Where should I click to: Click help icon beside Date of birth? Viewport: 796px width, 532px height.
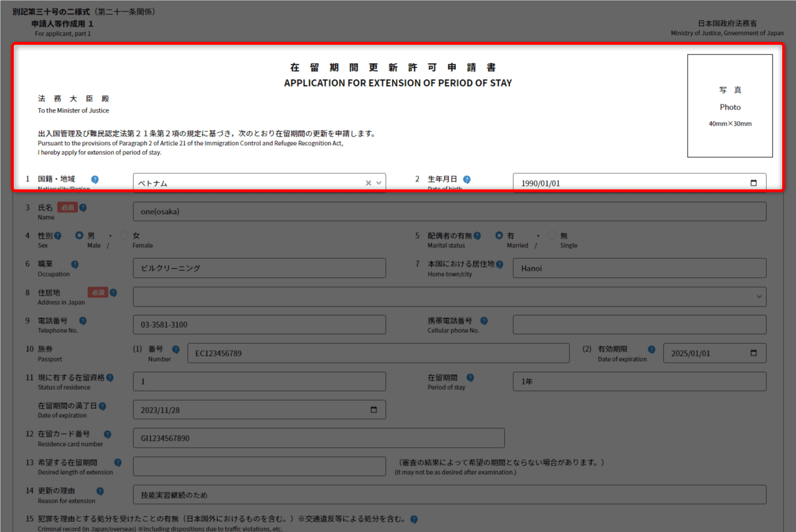pos(467,180)
